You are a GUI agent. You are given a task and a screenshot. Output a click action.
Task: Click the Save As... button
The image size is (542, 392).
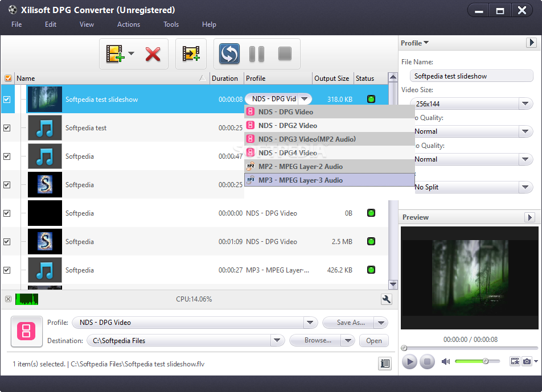(x=348, y=323)
